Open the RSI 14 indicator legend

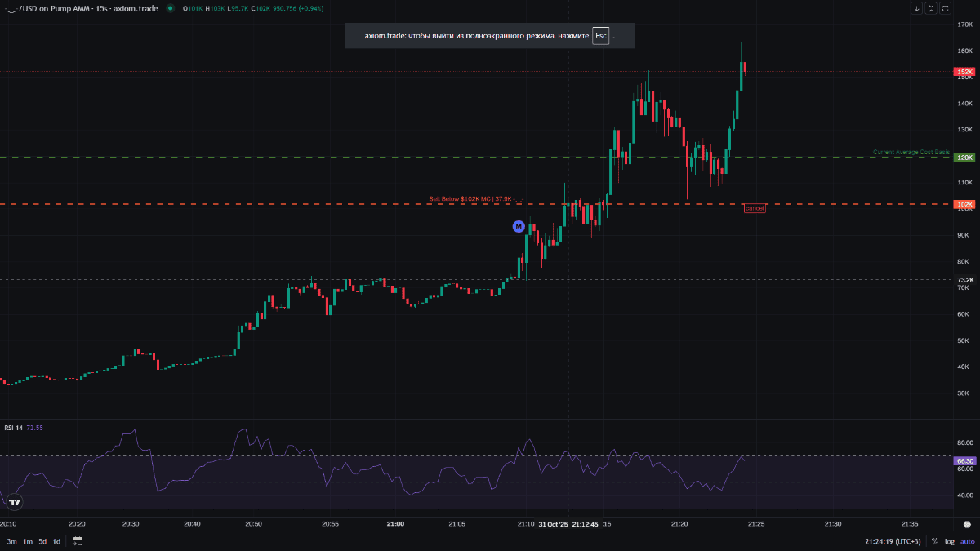click(x=14, y=428)
